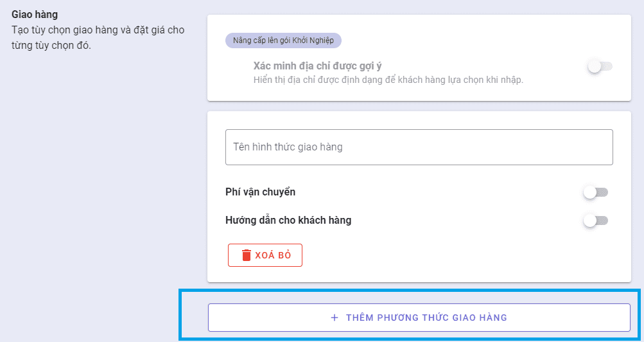This screenshot has width=644, height=342.
Task: Click the Giao hàng section heading
Action: [x=35, y=14]
